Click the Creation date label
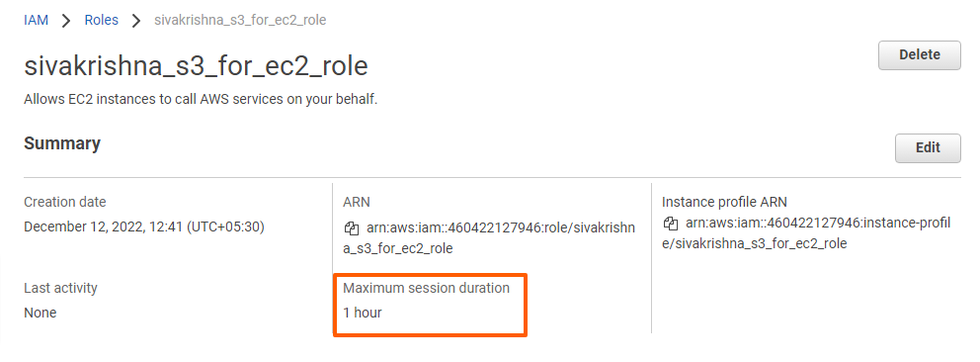 click(x=65, y=202)
